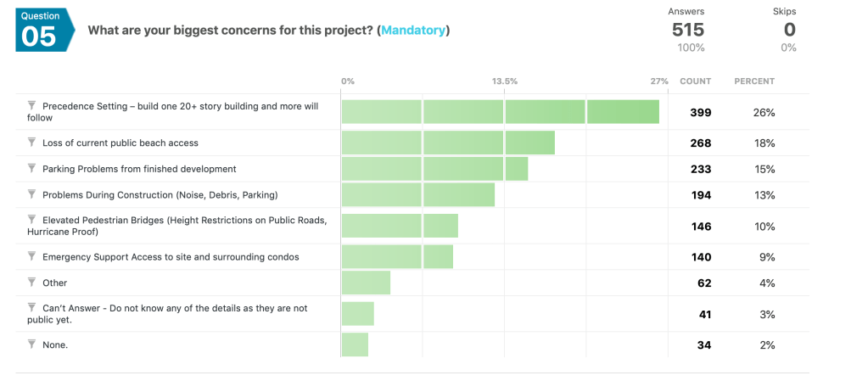Filter by Parking Problems from finished development
Screen dimensions: 868x381
32,168
